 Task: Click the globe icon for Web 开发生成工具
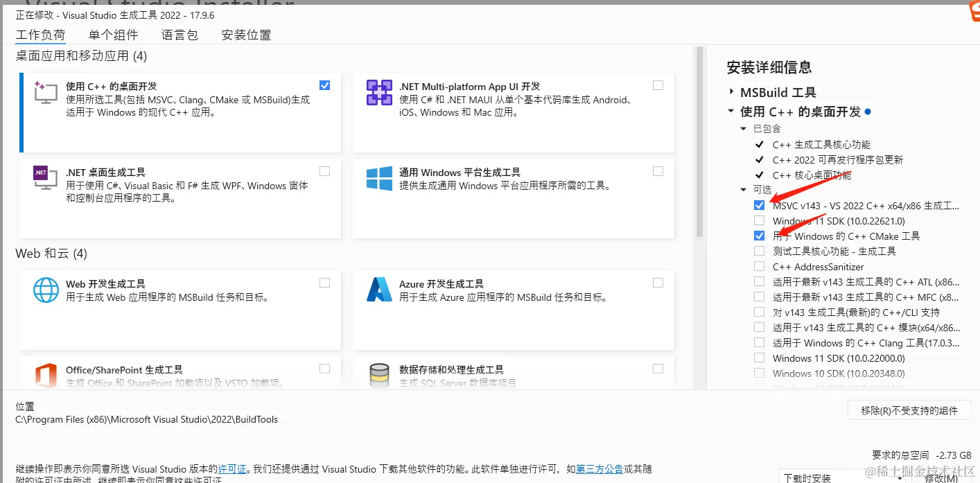[x=46, y=290]
